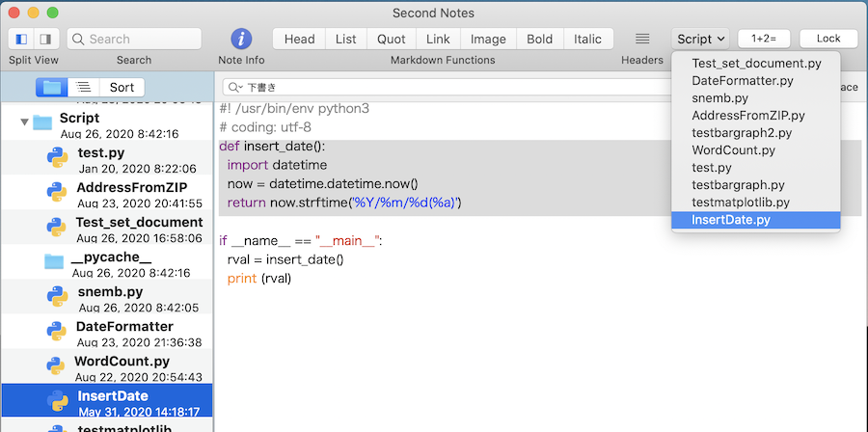Click the '#! /usr/bin/env python3' line
Image resolution: width=868 pixels, height=432 pixels.
pyautogui.click(x=294, y=109)
